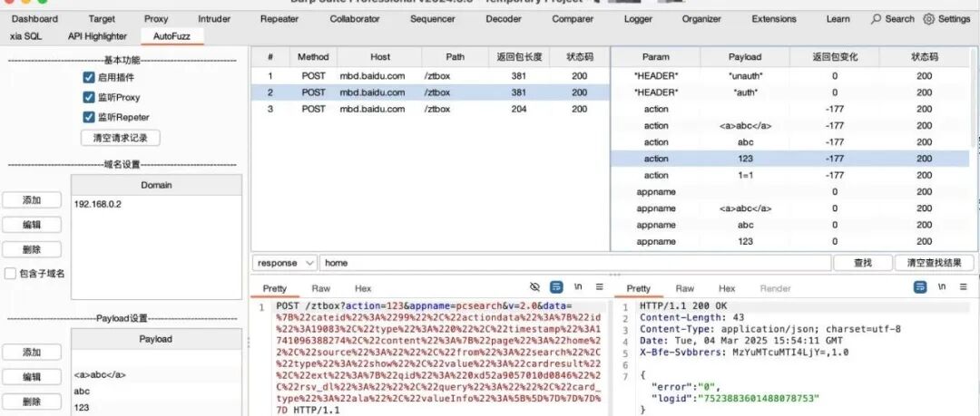Select the action row with 1=1 payload
The image size is (980, 416).
790,175
